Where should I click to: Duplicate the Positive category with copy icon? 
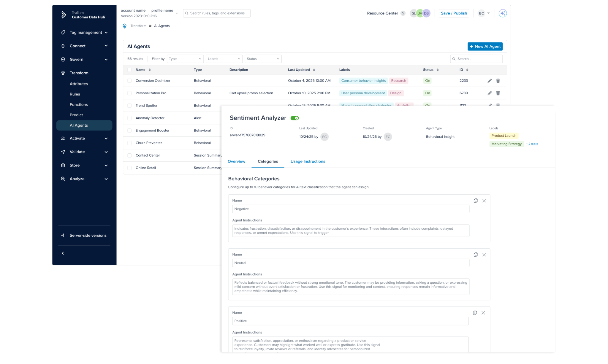tap(475, 313)
